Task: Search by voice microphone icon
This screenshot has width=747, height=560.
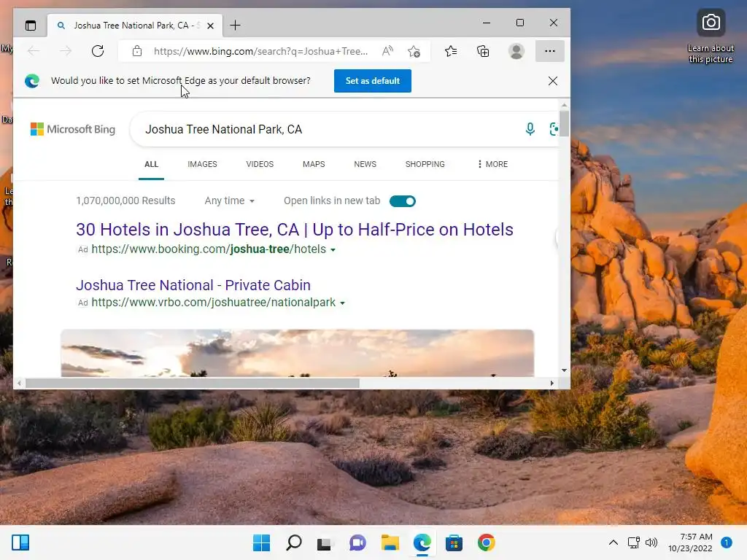Action: tap(530, 129)
